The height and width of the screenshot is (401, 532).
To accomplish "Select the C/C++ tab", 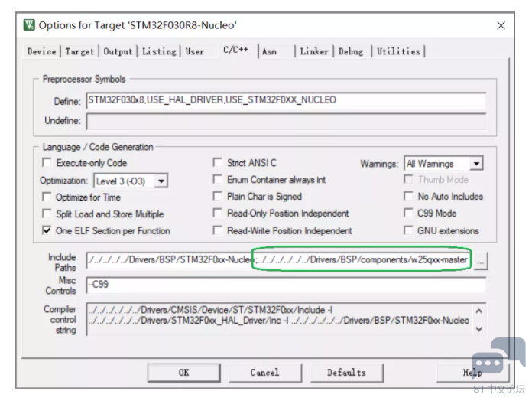I will (235, 50).
